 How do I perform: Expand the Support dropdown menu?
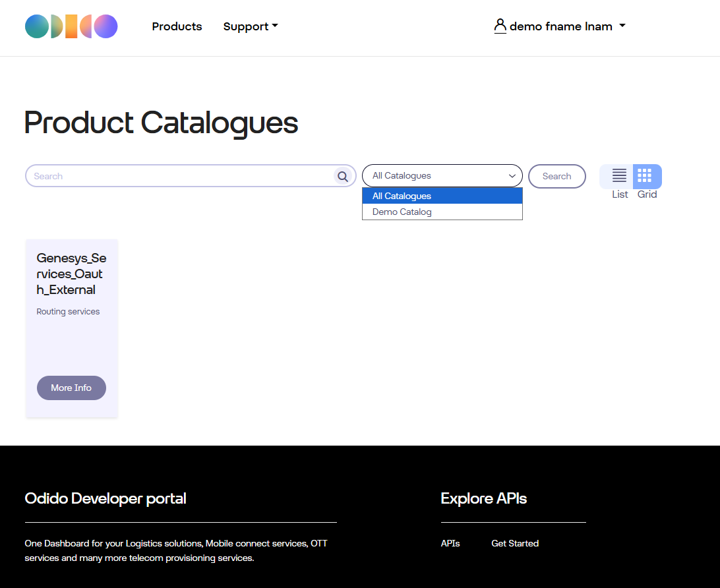click(251, 26)
